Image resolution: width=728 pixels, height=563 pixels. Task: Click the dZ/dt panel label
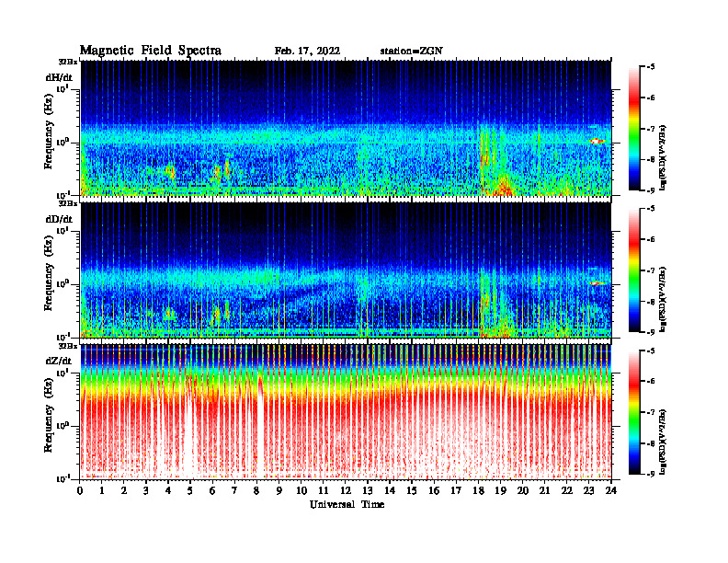click(59, 361)
